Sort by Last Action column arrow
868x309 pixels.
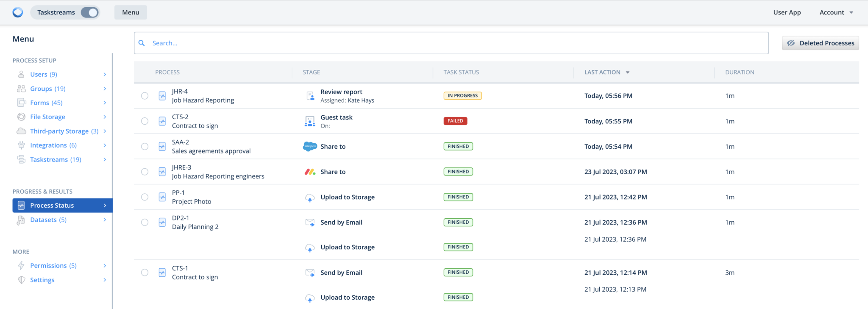click(628, 72)
